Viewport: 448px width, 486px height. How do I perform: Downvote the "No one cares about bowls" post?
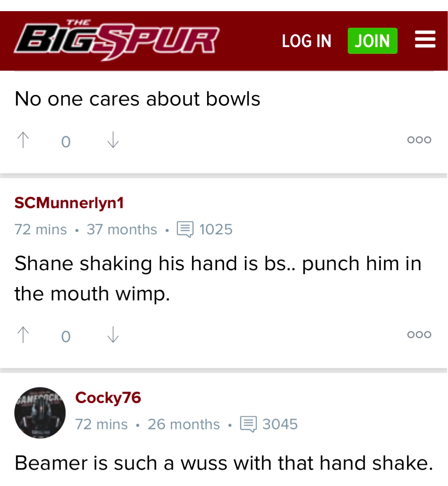pyautogui.click(x=113, y=140)
